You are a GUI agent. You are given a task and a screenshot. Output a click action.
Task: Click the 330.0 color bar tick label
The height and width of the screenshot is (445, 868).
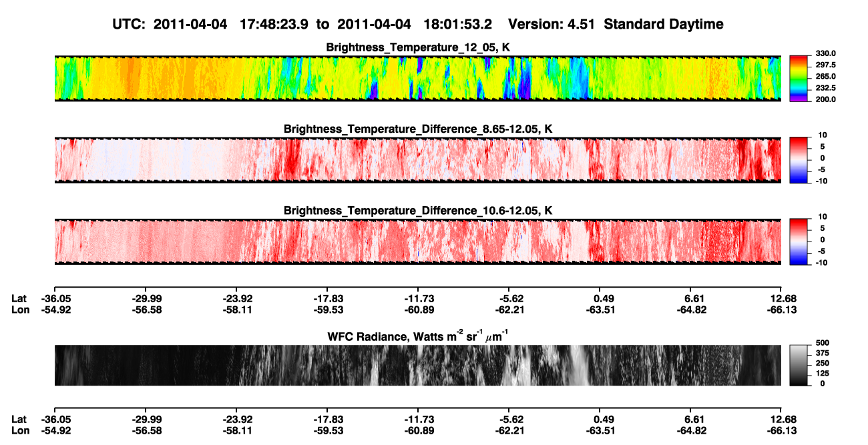tap(827, 54)
